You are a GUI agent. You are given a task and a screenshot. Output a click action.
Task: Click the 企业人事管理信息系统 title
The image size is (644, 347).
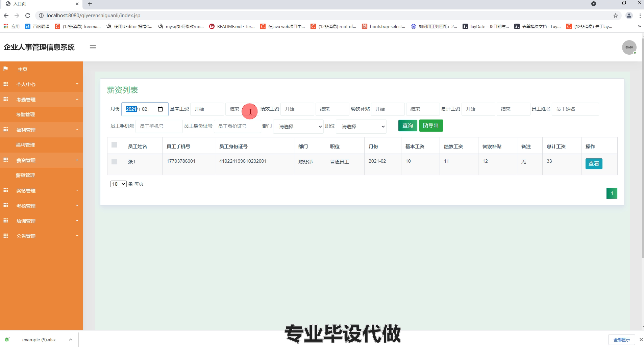point(39,47)
